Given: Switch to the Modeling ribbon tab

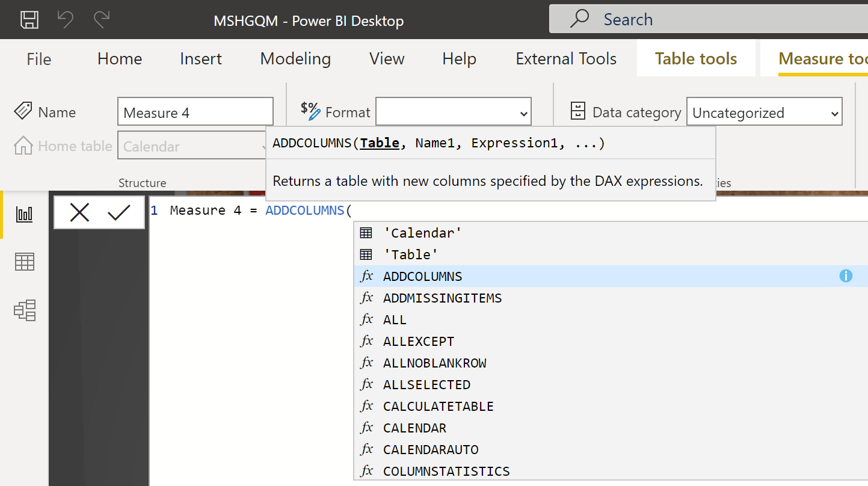Looking at the screenshot, I should coord(295,58).
